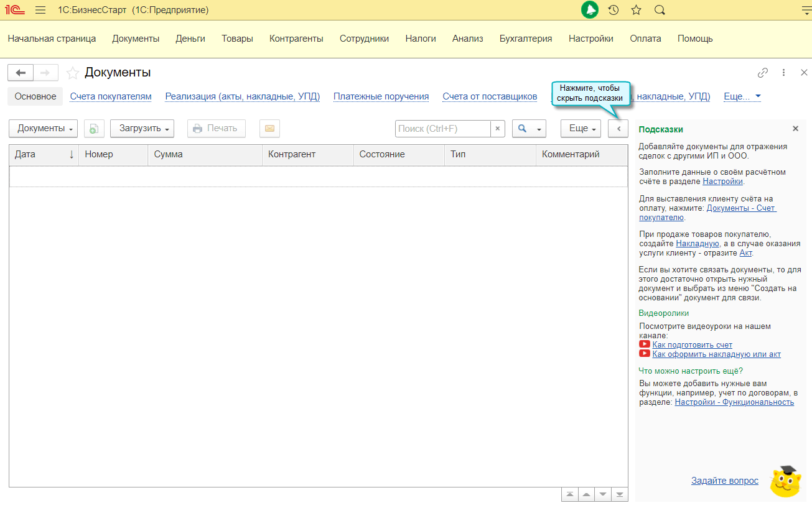The image size is (812, 508).
Task: Click the envelope send email icon
Action: coord(269,129)
